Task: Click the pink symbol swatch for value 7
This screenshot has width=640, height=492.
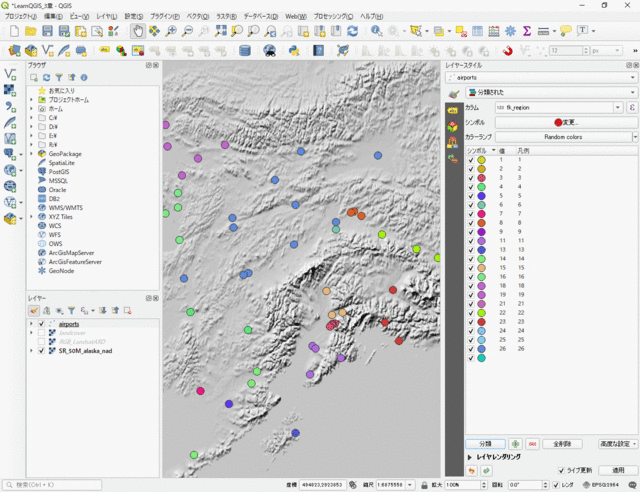Action: point(482,214)
